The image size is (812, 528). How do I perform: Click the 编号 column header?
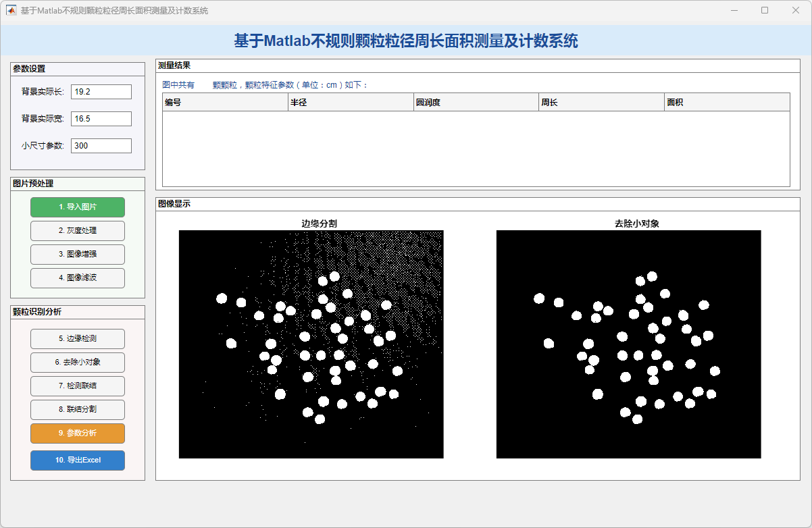[225, 103]
